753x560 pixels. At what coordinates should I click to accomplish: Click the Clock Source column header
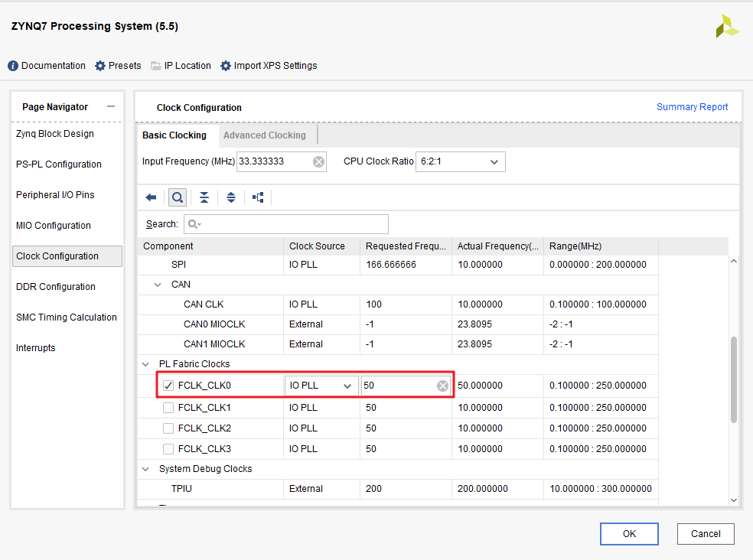pyautogui.click(x=321, y=246)
